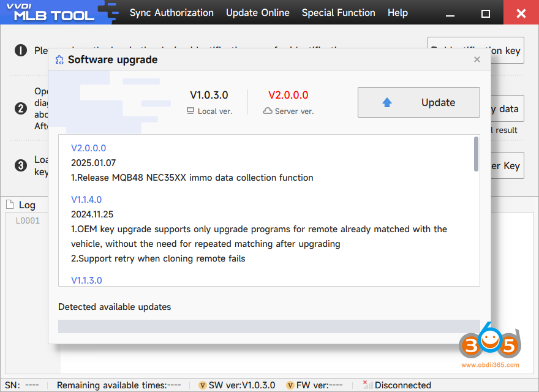Click the Local ver. computer icon
Viewport: 539px width, 392px height.
[190, 111]
